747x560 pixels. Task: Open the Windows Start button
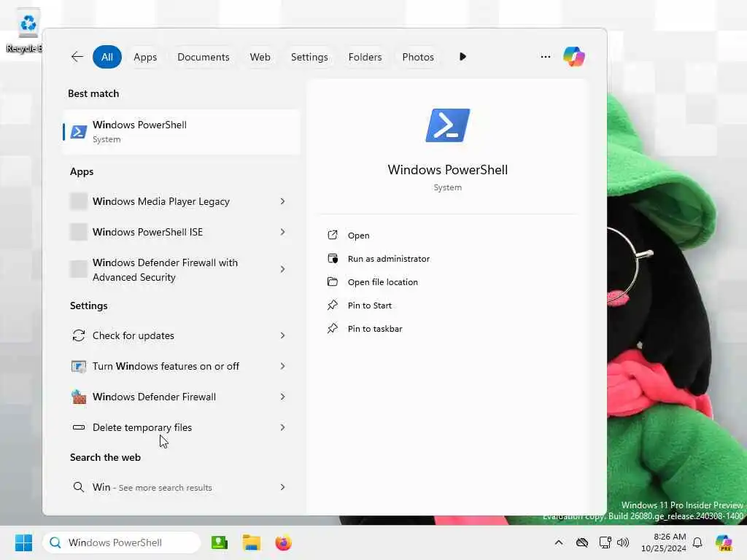click(23, 542)
